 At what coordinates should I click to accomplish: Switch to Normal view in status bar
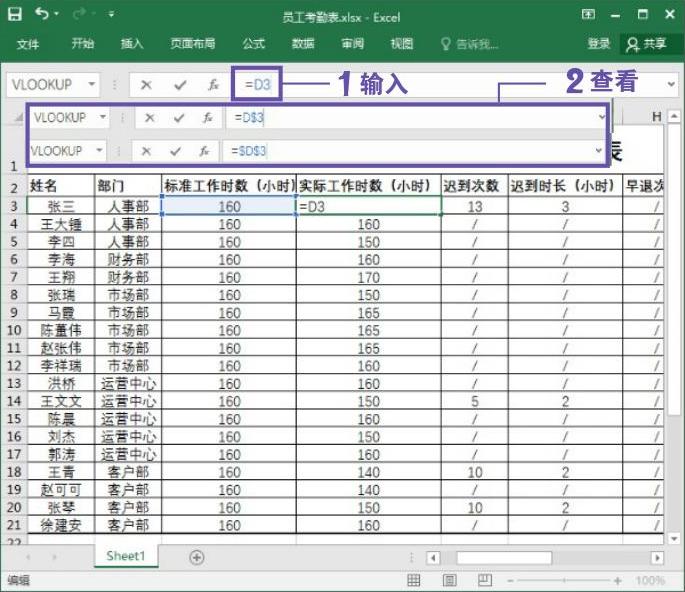click(413, 580)
